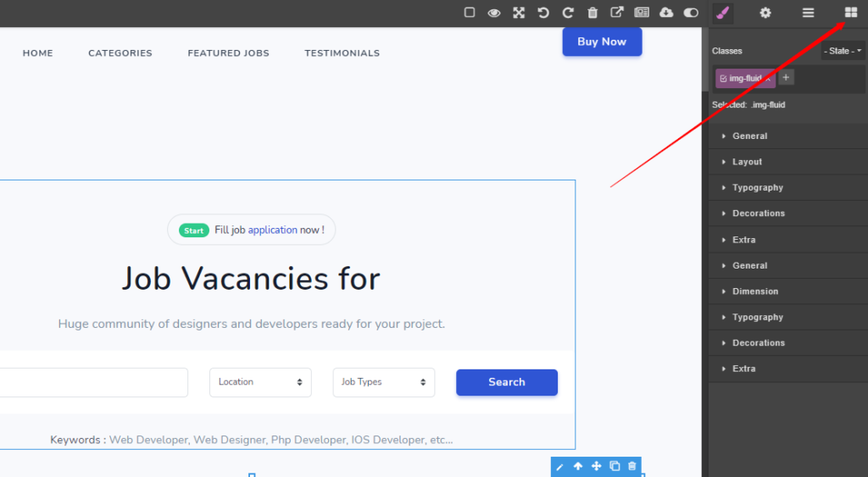Click the cloud download icon
Viewport: 868px width, 477px height.
[666, 13]
